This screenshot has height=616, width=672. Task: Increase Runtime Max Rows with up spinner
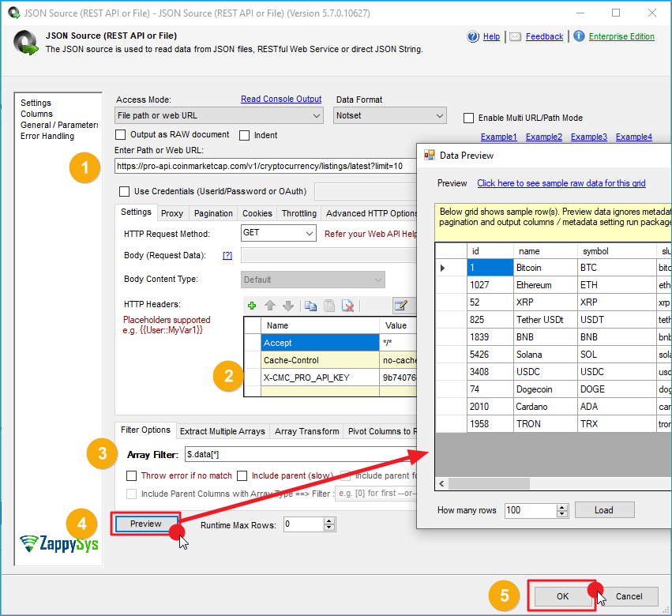(x=329, y=520)
